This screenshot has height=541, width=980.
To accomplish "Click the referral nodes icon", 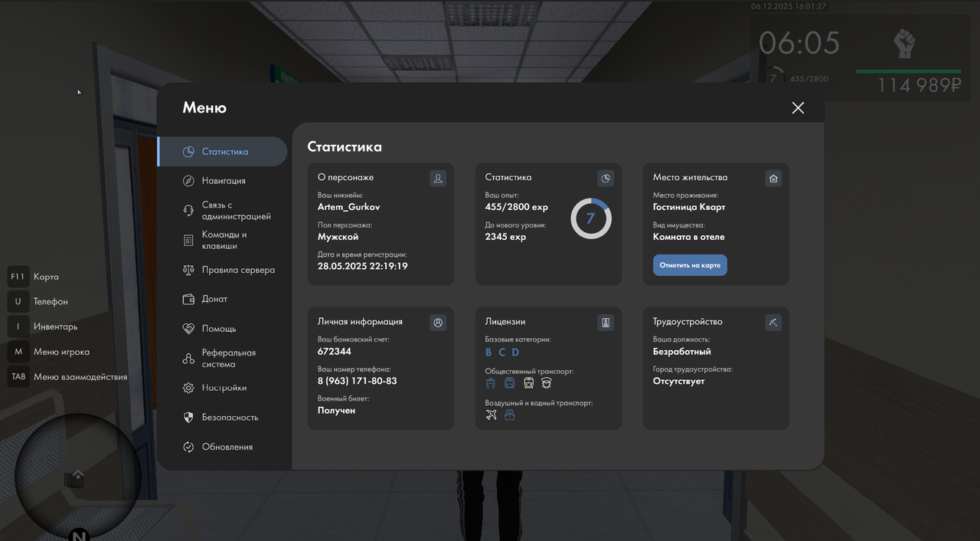I will tap(188, 359).
